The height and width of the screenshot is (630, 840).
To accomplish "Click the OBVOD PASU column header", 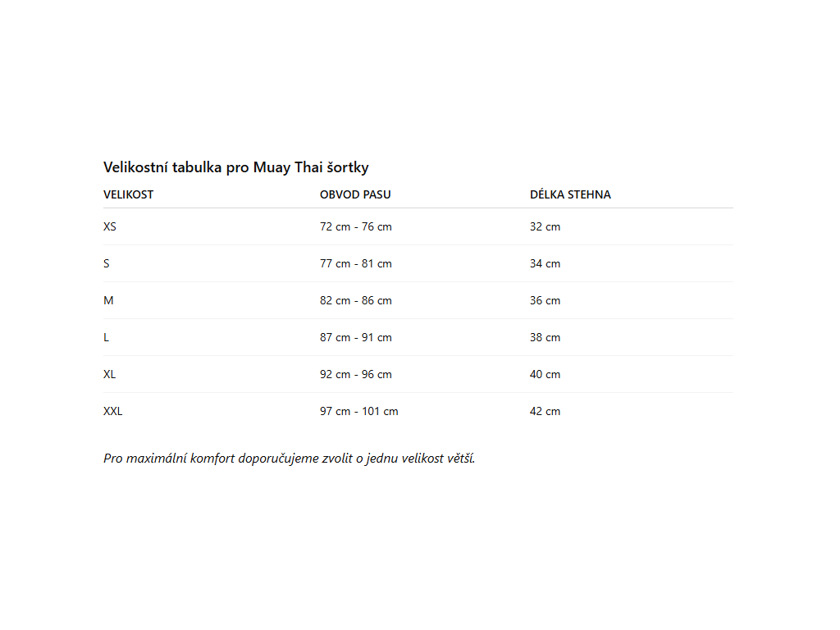I will 355,194.
